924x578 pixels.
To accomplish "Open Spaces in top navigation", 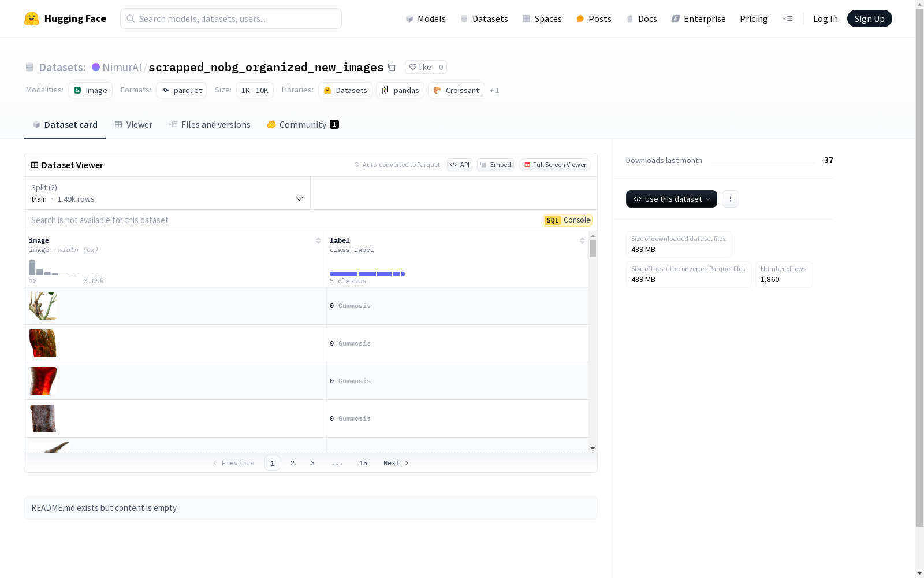I will coord(542,18).
